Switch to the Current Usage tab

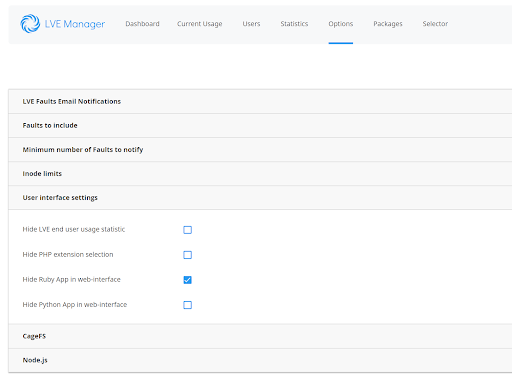coord(200,24)
